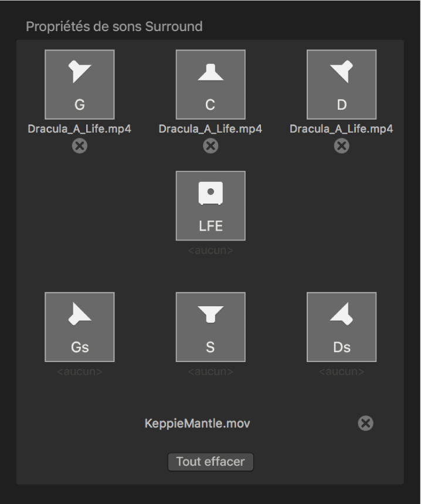Remove Dracula_A_Life.mp4 from C channel
Screen dimensions: 421x504
pos(210,146)
